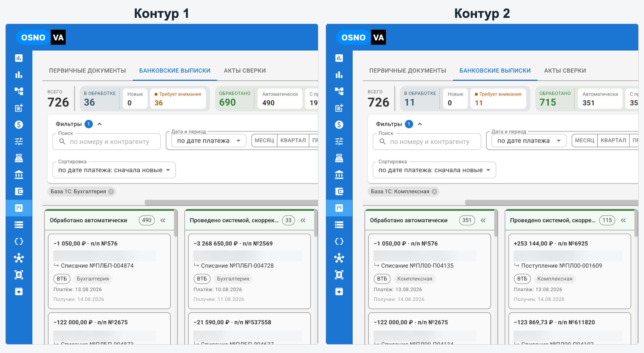This screenshot has height=353, width=644.
Task: Collapse 'Проведено системой' column in Контур 2
Action: 623,220
